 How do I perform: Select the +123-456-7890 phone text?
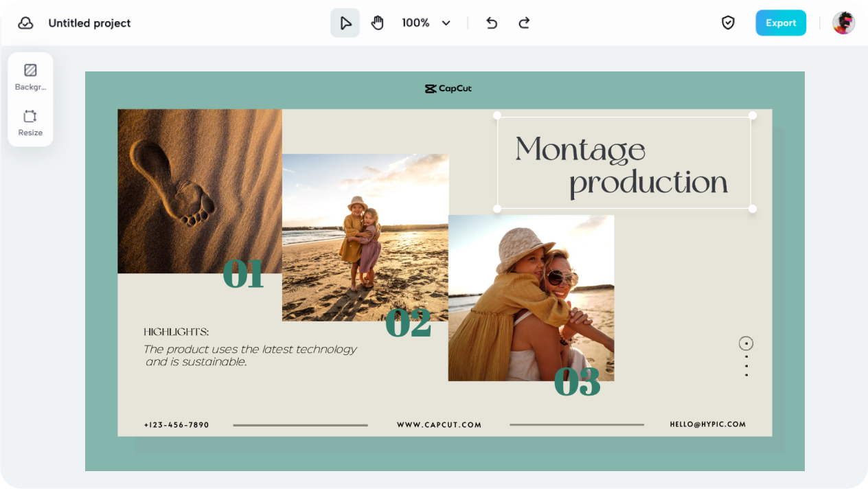176,425
